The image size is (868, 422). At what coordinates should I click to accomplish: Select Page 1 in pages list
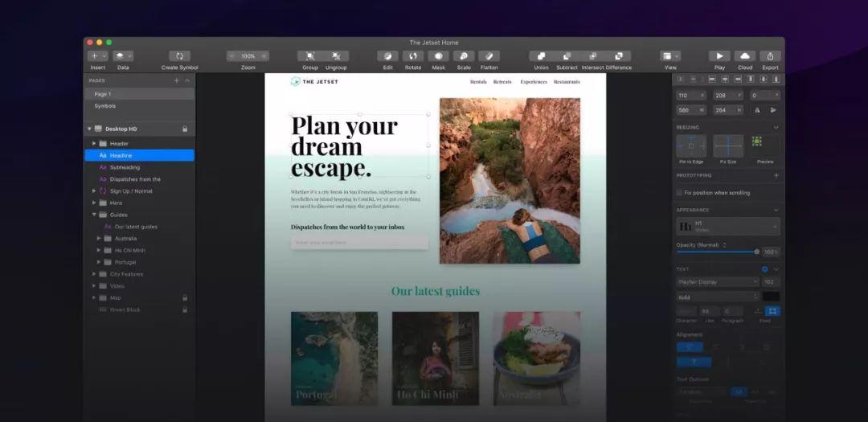[x=140, y=94]
